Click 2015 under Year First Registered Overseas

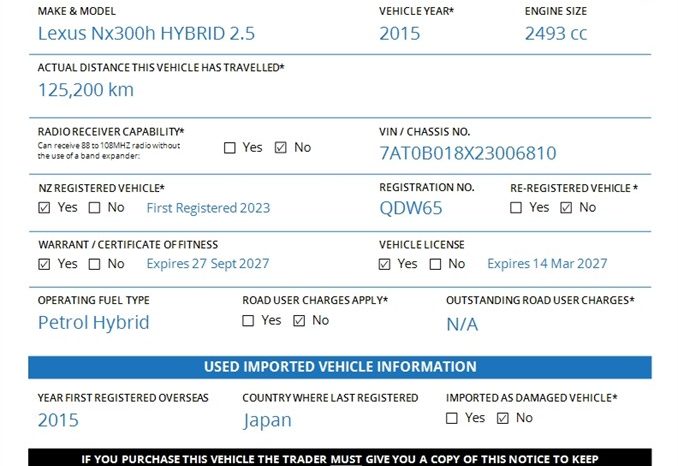pyautogui.click(x=58, y=420)
